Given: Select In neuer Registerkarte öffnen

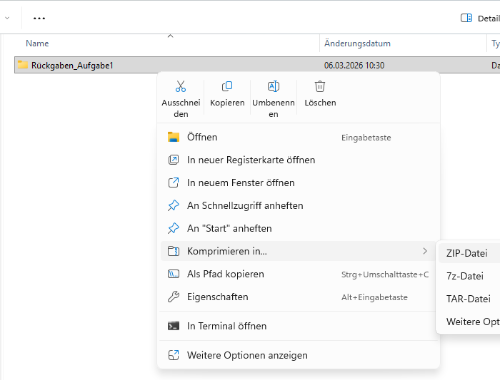Looking at the screenshot, I should [298, 160].
